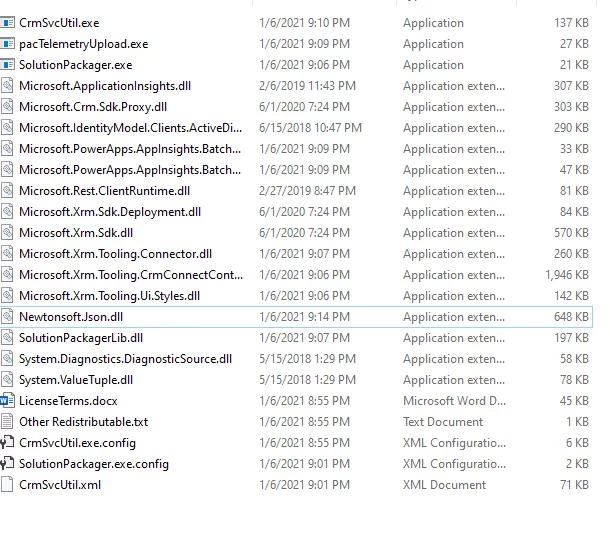Image resolution: width=610 pixels, height=533 pixels.
Task: Click the 47 KB size value
Action: point(574,170)
